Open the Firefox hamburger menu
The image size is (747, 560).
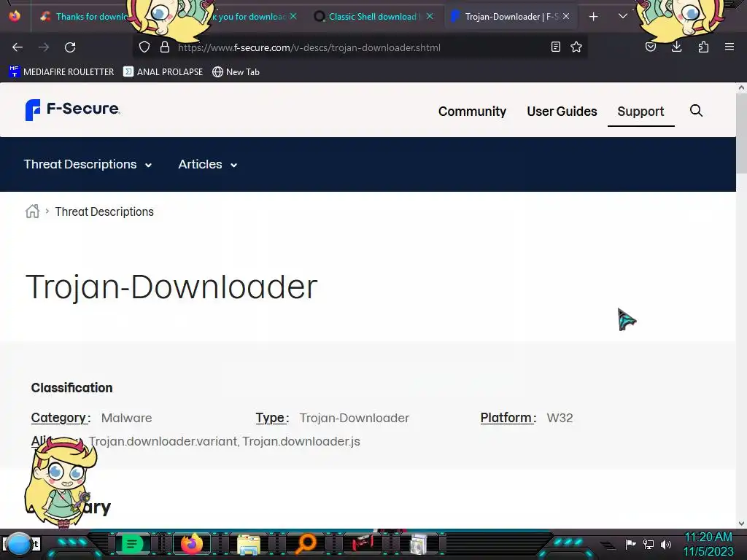pyautogui.click(x=729, y=47)
